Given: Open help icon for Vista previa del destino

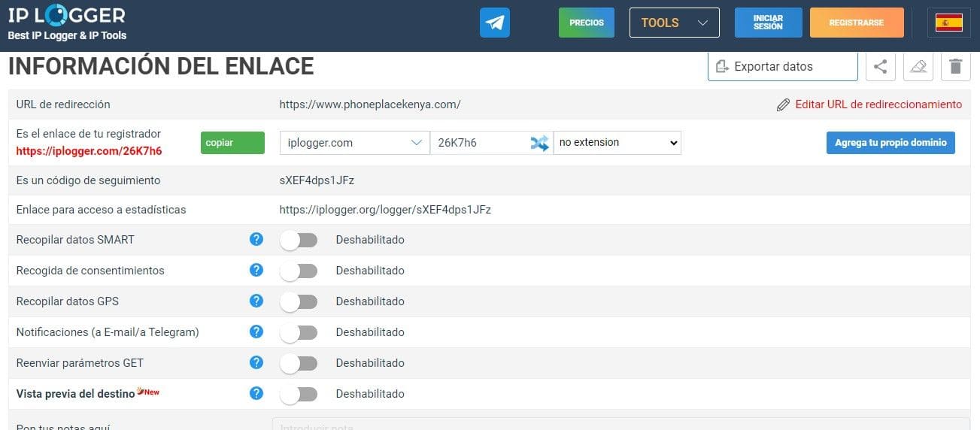Looking at the screenshot, I should pos(256,393).
